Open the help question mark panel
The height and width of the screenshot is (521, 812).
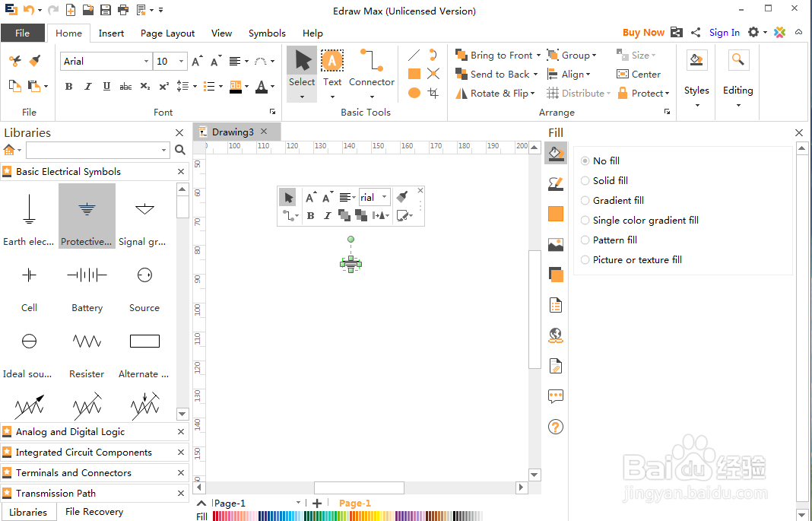(555, 427)
